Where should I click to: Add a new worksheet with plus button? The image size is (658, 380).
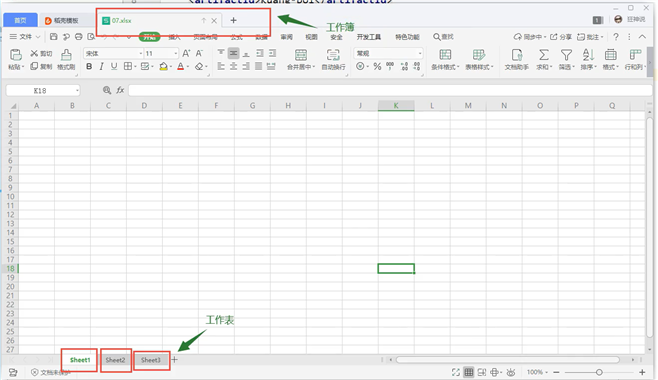[175, 359]
